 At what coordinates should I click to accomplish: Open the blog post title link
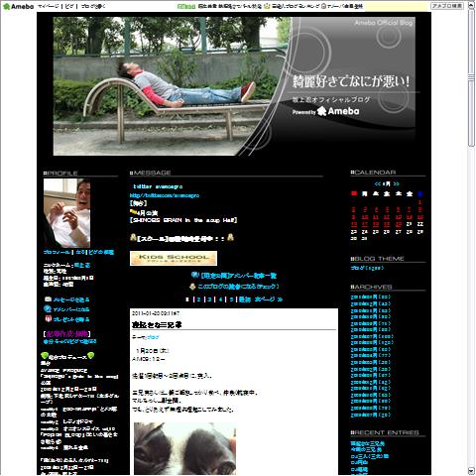[157, 325]
